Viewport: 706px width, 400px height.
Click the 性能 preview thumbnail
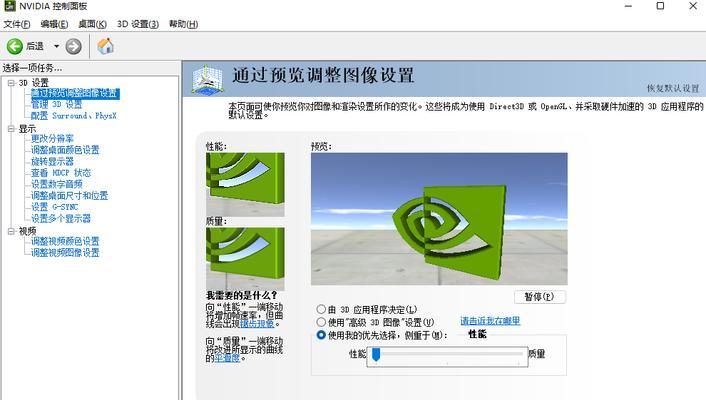click(245, 184)
